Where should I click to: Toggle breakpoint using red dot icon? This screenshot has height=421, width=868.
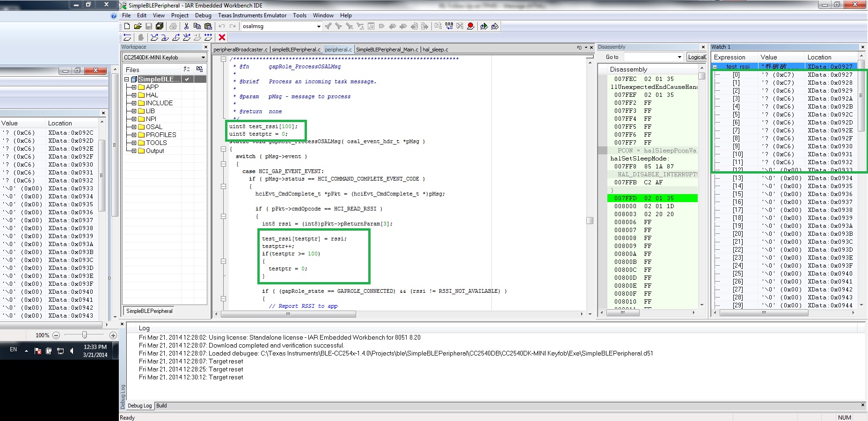point(471,26)
